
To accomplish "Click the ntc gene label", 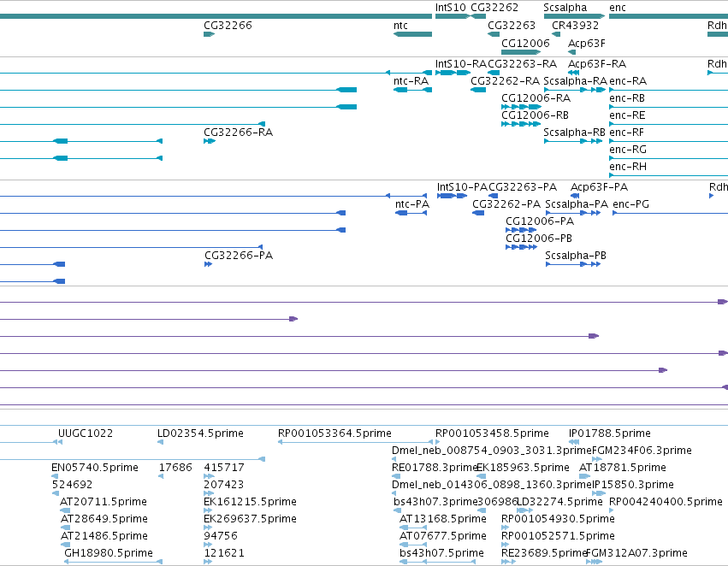I will coord(400,26).
